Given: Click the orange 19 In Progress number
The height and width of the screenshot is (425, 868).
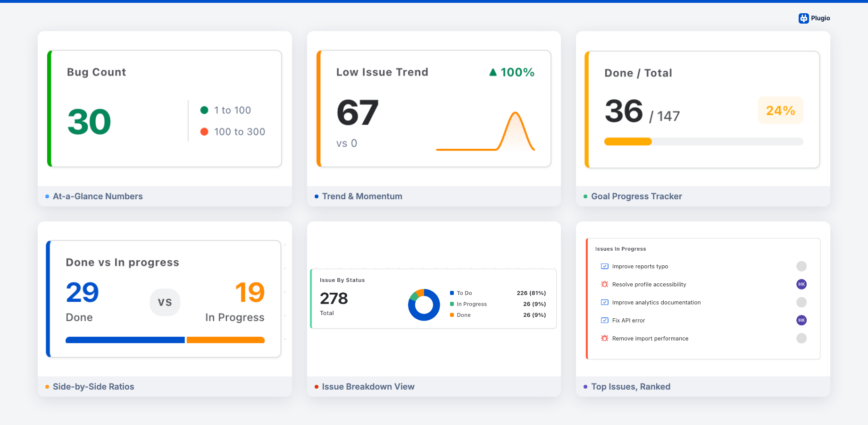Looking at the screenshot, I should point(250,292).
